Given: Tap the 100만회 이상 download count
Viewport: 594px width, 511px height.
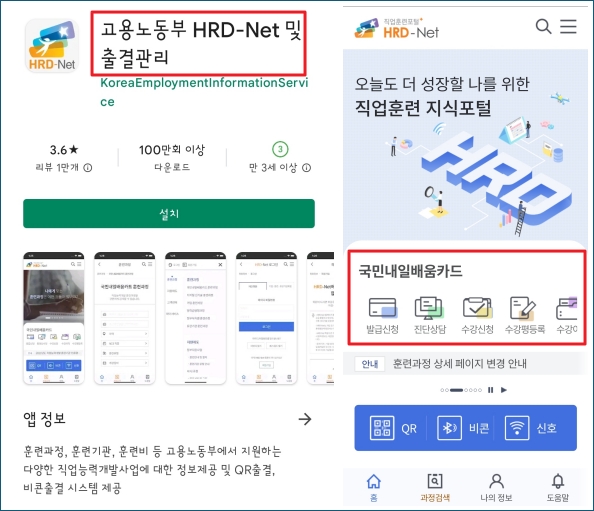Looking at the screenshot, I should [172, 150].
